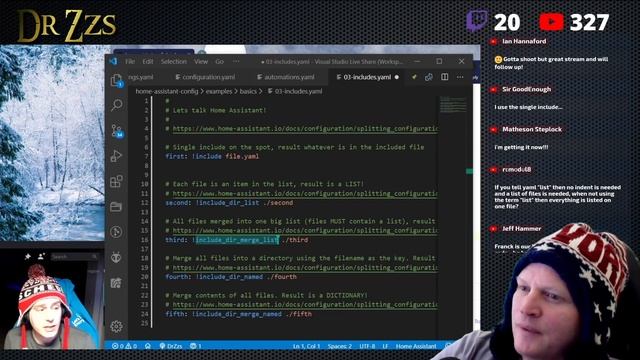Screen dimensions: 640x360
Task: Click the editor minimap
Action: coord(453,105)
